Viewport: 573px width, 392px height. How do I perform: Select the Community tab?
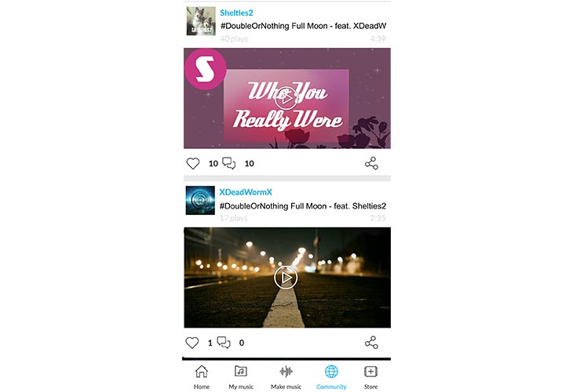(331, 377)
